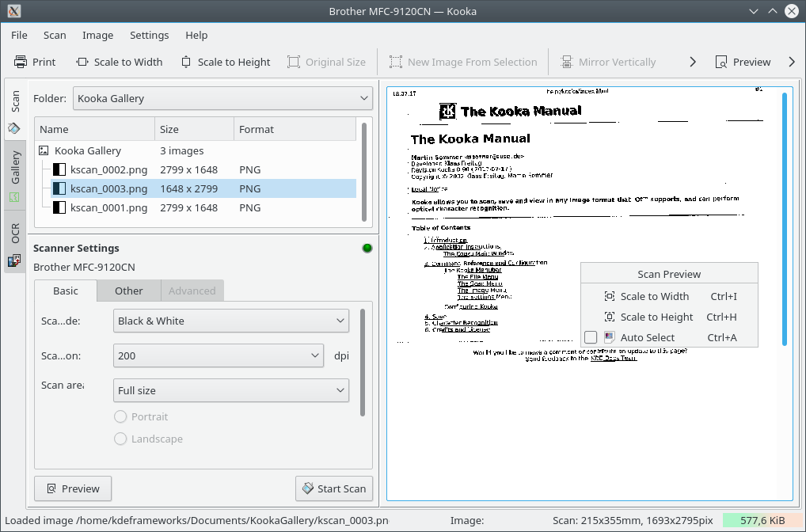Choose Scale to Height in context menu
Image resolution: width=806 pixels, height=532 pixels.
pyautogui.click(x=669, y=317)
